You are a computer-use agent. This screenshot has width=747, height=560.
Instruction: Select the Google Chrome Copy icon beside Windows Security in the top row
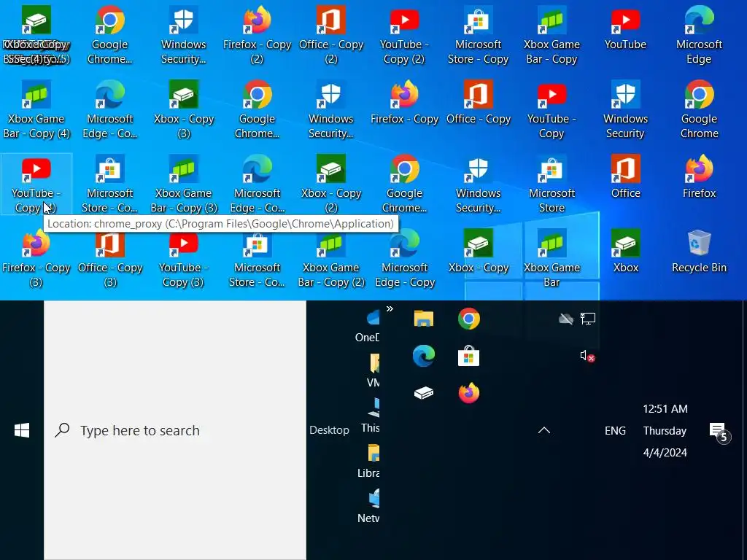(x=110, y=36)
